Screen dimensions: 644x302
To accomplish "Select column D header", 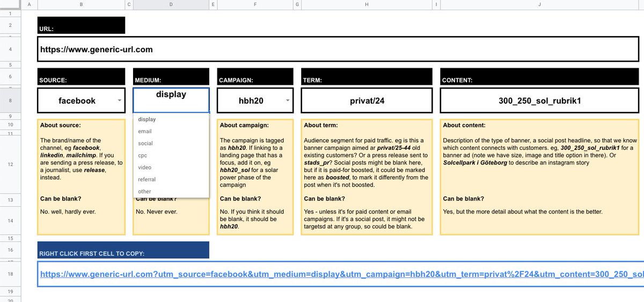I will (171, 4).
